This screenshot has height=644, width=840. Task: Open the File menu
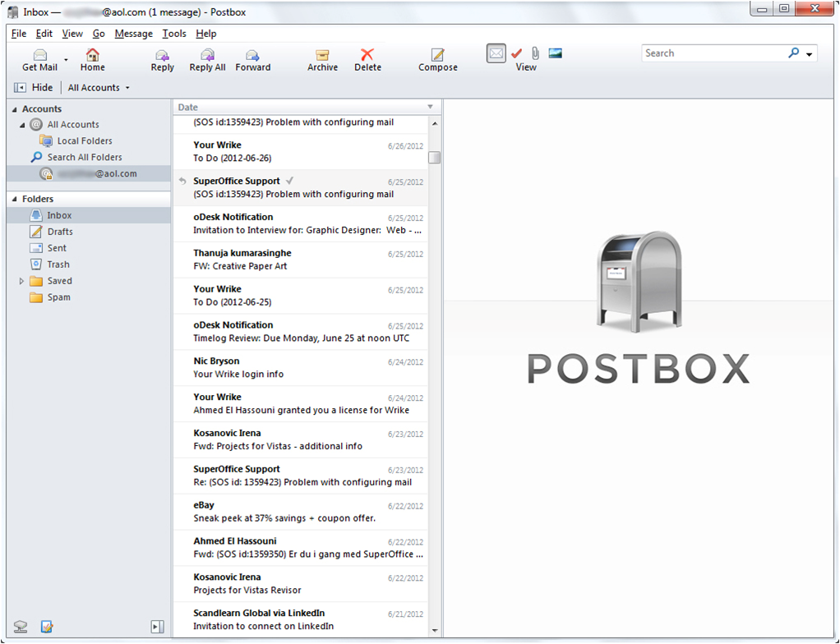(x=19, y=34)
